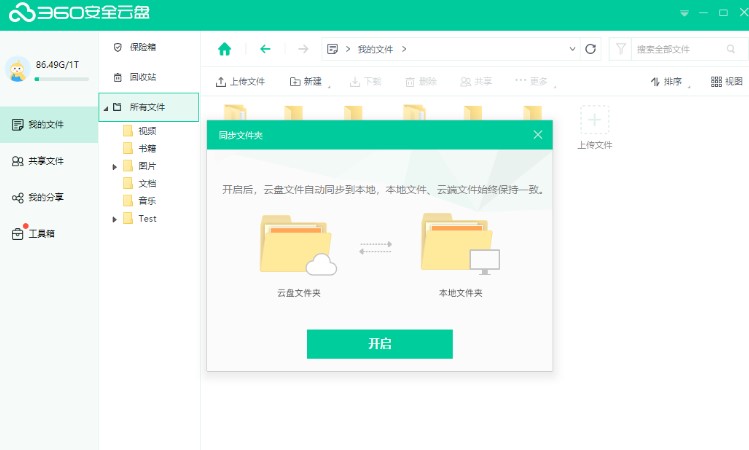Viewport: 749px width, 450px height.
Task: Select the 图片 folder in the tree
Action: pos(139,166)
